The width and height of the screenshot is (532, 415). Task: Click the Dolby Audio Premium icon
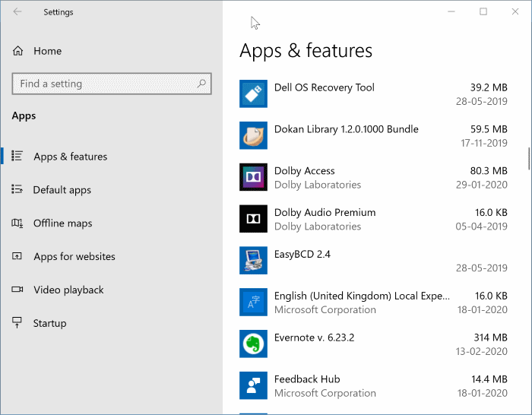click(253, 219)
